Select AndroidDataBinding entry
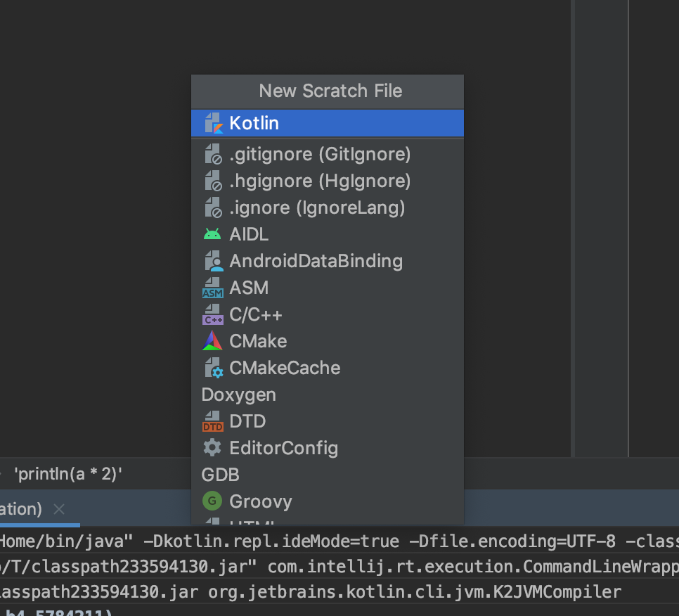This screenshot has height=616, width=679. click(x=328, y=261)
